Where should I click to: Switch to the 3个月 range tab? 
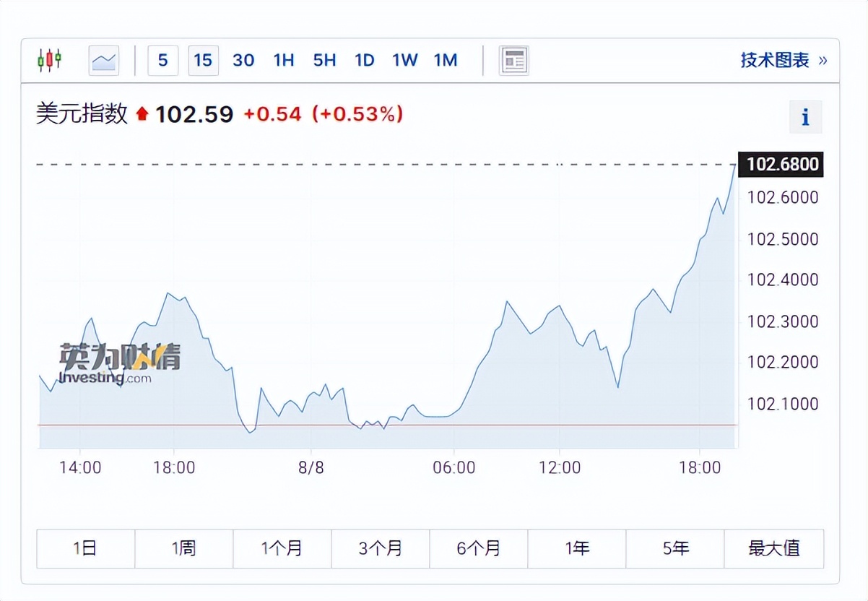coord(381,548)
